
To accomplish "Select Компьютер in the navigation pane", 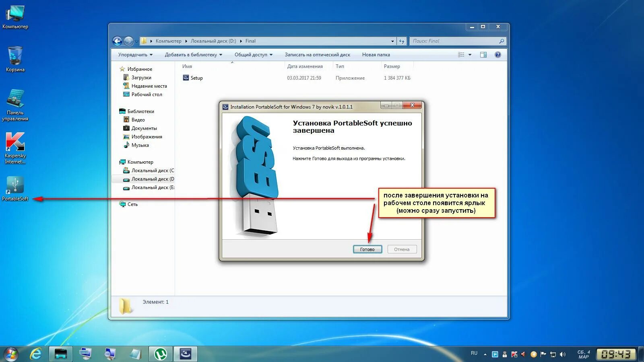I will click(x=140, y=162).
